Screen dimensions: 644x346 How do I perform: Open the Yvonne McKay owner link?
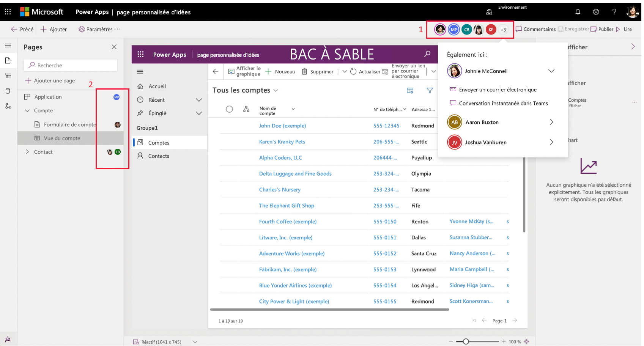coord(471,221)
